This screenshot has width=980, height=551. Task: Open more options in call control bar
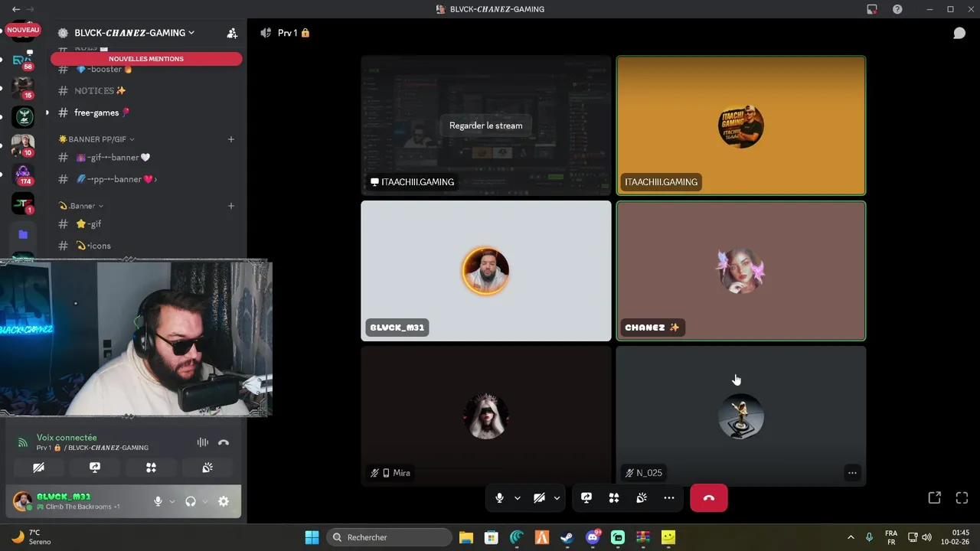click(x=669, y=498)
